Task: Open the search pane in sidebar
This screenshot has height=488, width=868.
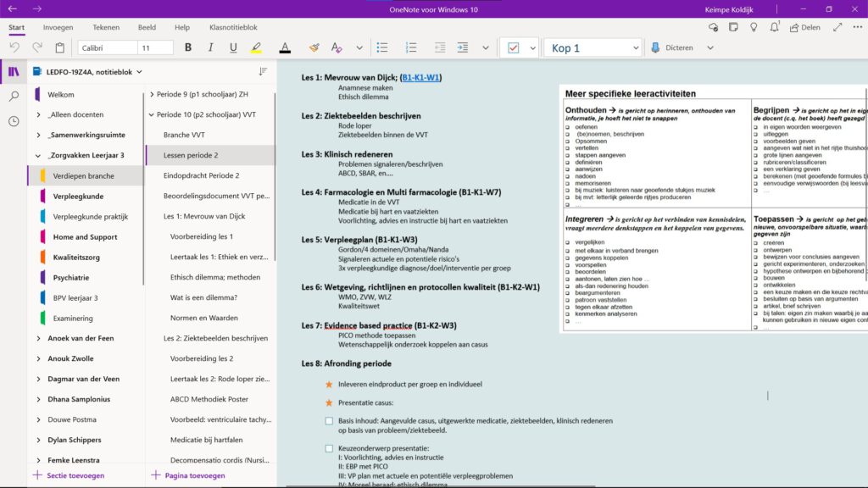Action: (x=14, y=97)
